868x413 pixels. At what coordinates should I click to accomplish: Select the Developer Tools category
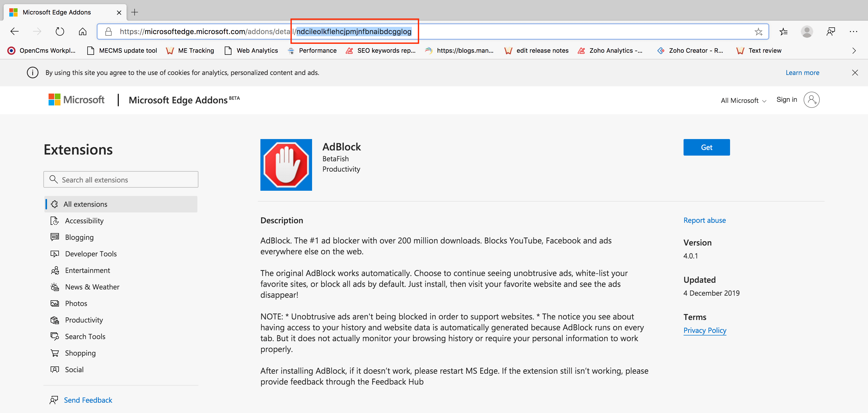(91, 254)
